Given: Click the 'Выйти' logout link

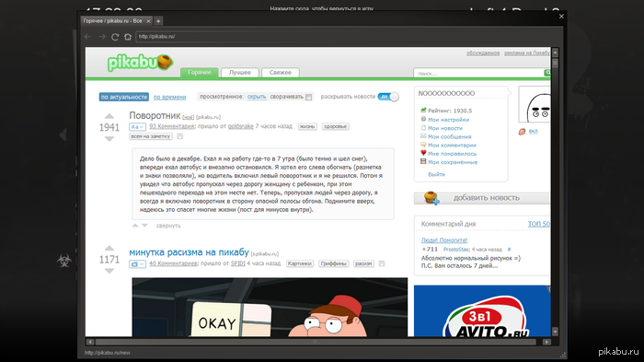Looking at the screenshot, I should (x=437, y=174).
